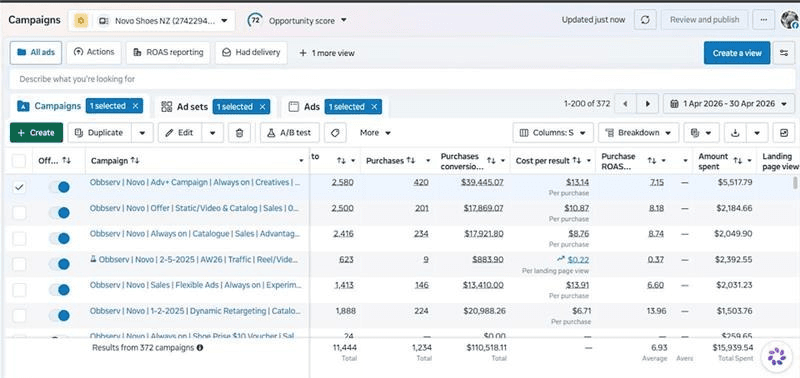Start an A/B test
This screenshot has width=800, height=378.
[289, 133]
